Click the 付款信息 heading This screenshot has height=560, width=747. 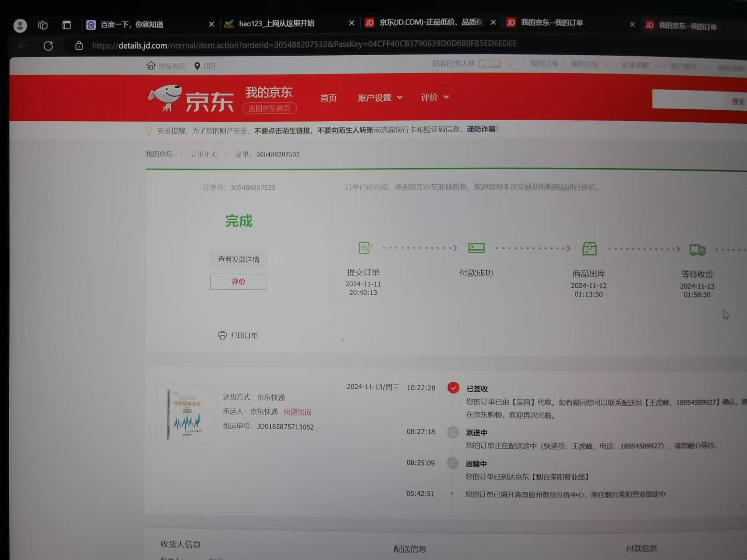click(641, 548)
